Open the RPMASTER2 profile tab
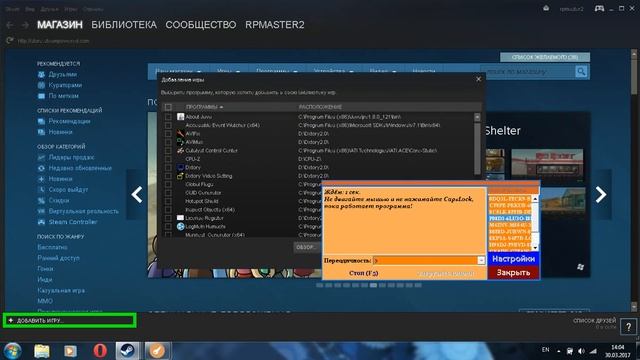640x360 pixels. (274, 25)
